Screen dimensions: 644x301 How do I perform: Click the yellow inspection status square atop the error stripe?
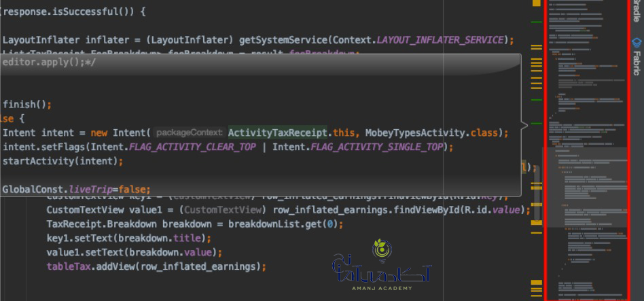[537, 3]
